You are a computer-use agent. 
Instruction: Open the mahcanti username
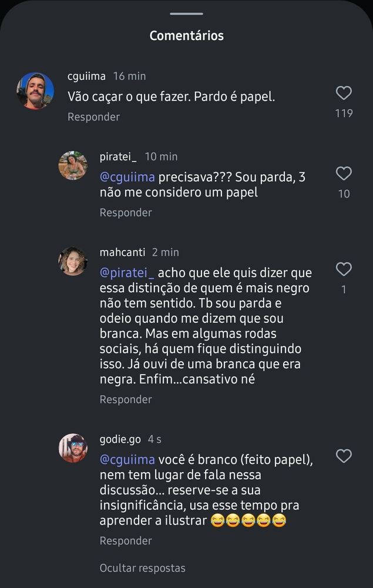click(122, 252)
